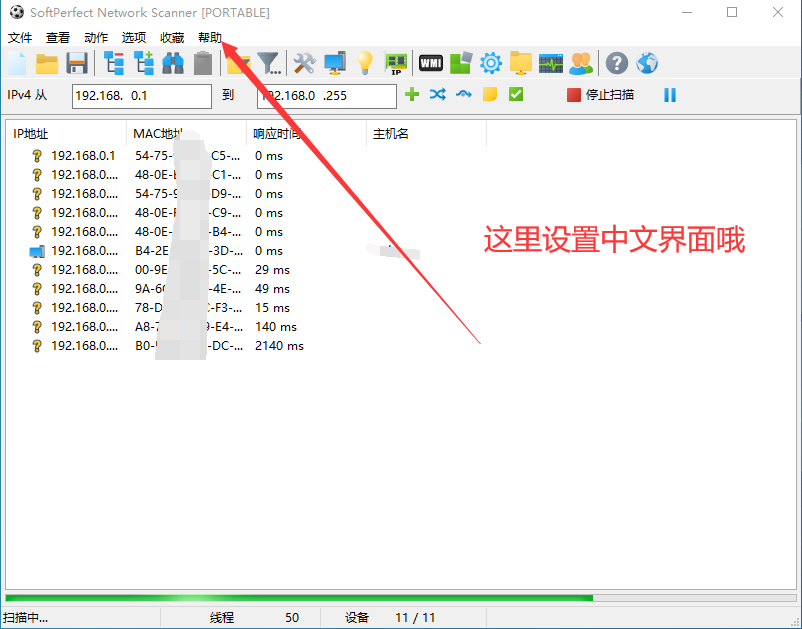The width and height of the screenshot is (802, 629).
Task: Open a saved file with the folder icon
Action: coord(47,63)
